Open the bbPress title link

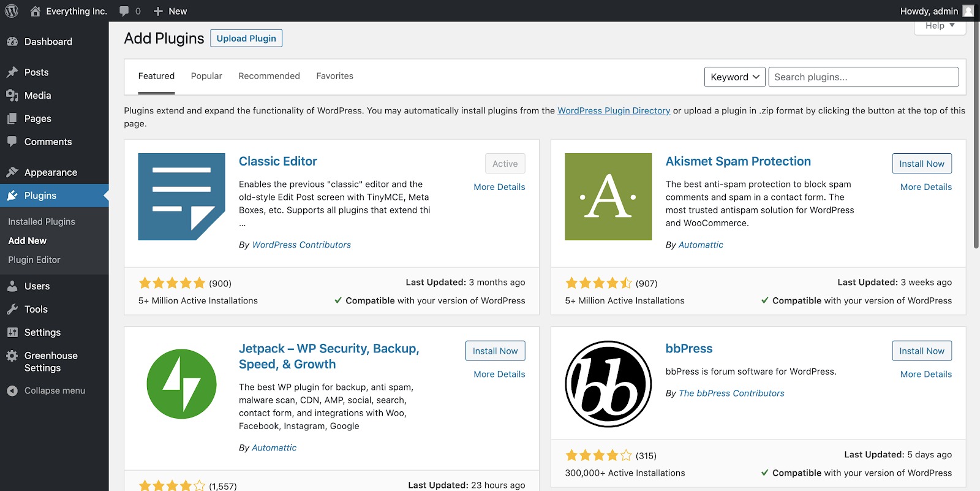(689, 349)
